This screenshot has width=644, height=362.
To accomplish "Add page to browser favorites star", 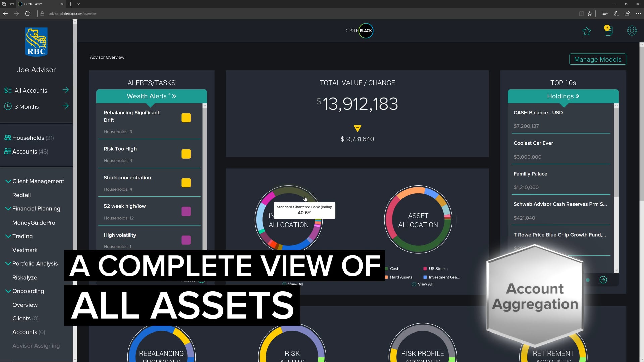I will pyautogui.click(x=590, y=14).
